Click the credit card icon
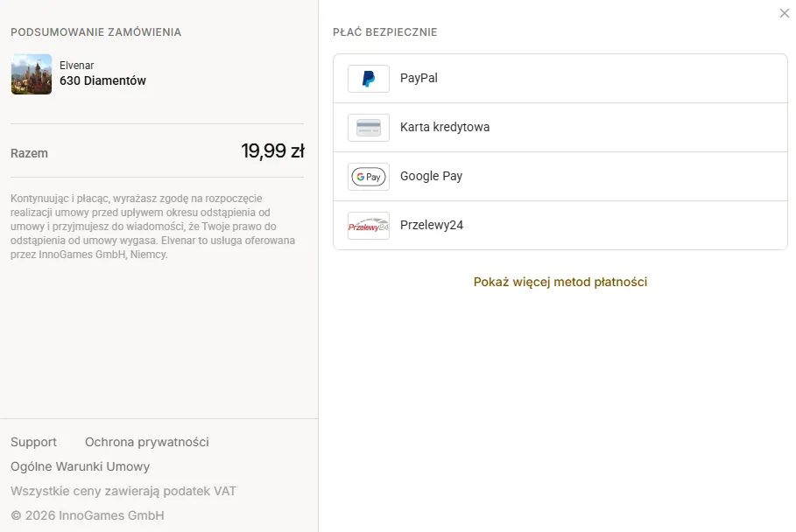 pos(369,128)
